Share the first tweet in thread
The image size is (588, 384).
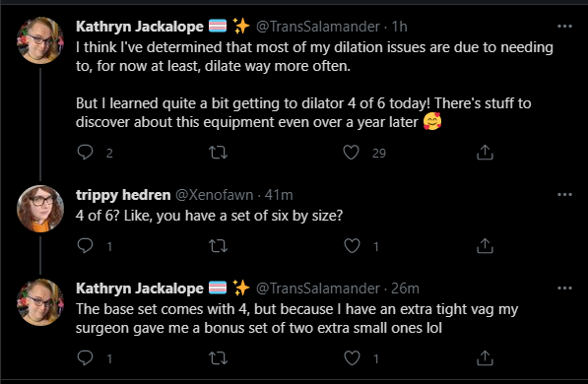coord(485,153)
